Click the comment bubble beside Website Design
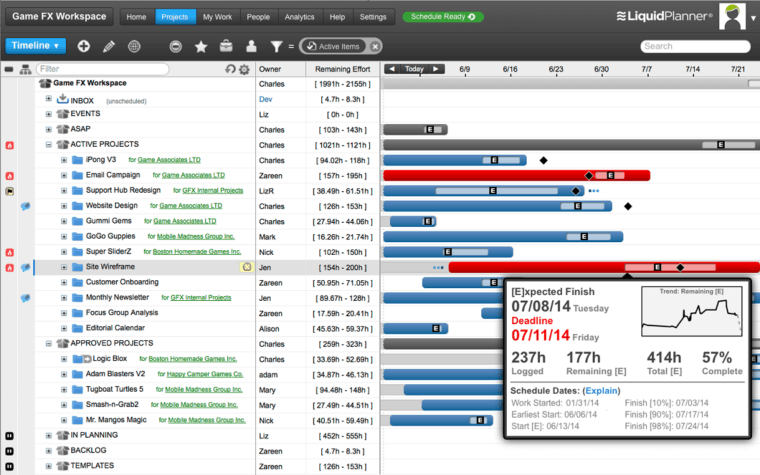The width and height of the screenshot is (760, 475). [x=25, y=206]
